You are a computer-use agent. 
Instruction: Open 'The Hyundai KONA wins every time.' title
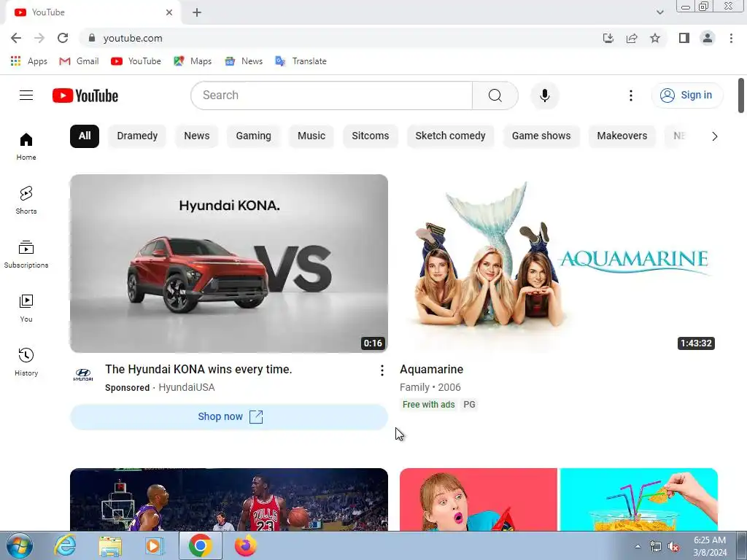tap(198, 370)
